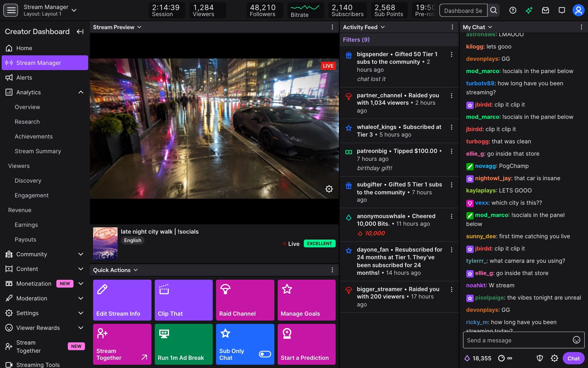
Task: Click the Bitrate graph stat
Action: (305, 10)
